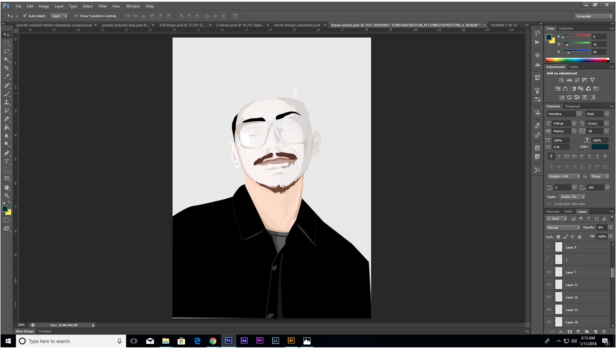Hide Layer 21 eye icon

(549, 284)
